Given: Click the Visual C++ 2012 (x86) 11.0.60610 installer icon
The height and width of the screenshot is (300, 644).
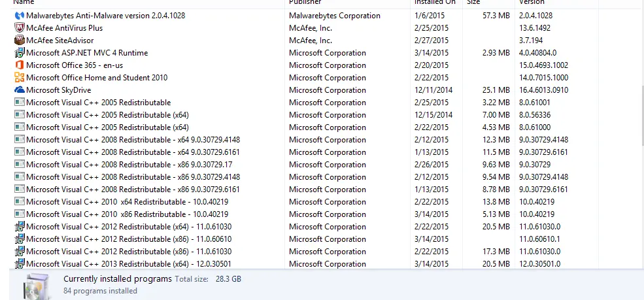Looking at the screenshot, I should [x=20, y=239].
